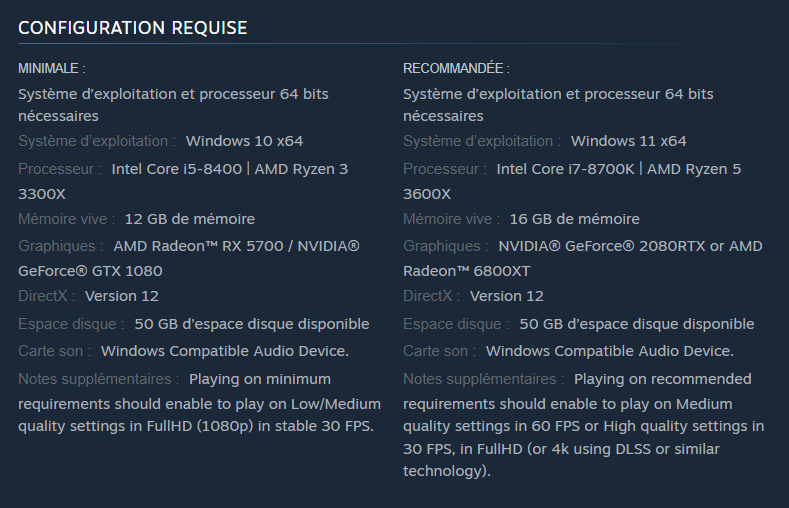
Task: Click the Intel Core i7-8700K processor text
Action: [x=565, y=169]
